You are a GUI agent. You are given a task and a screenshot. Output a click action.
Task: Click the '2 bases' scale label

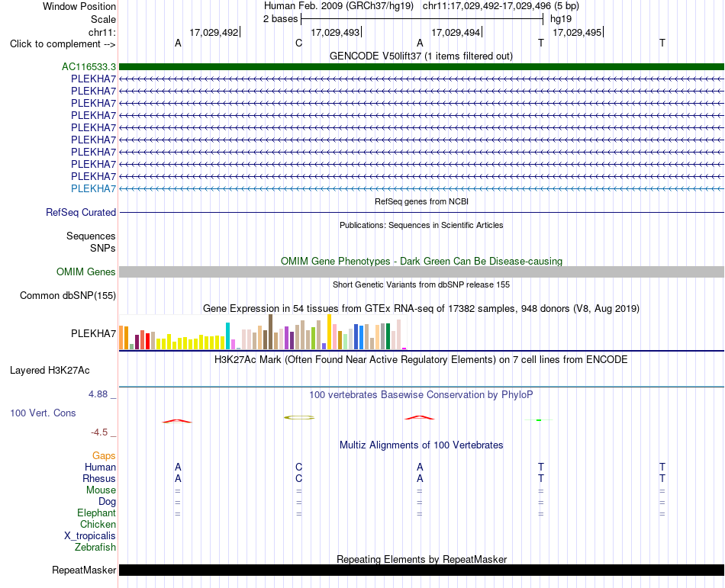pyautogui.click(x=281, y=19)
